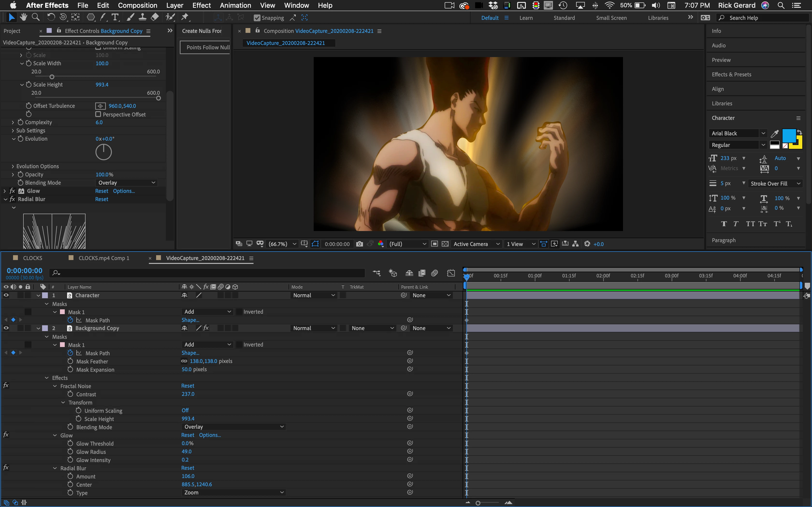Disable the Snapping checkbox
The image size is (812, 507).
257,18
